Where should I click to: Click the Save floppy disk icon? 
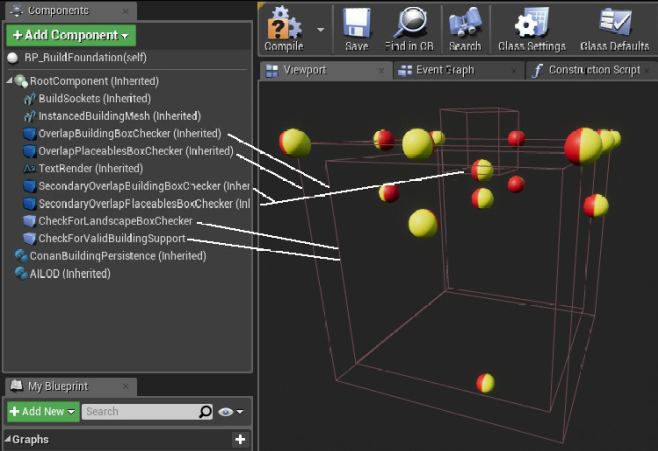(356, 24)
